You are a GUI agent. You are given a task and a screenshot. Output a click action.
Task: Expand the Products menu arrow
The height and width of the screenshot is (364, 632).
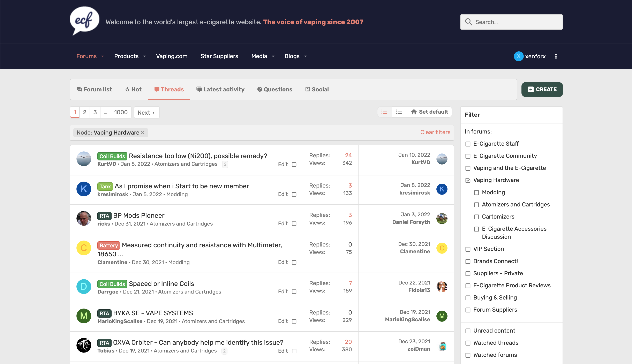click(144, 56)
